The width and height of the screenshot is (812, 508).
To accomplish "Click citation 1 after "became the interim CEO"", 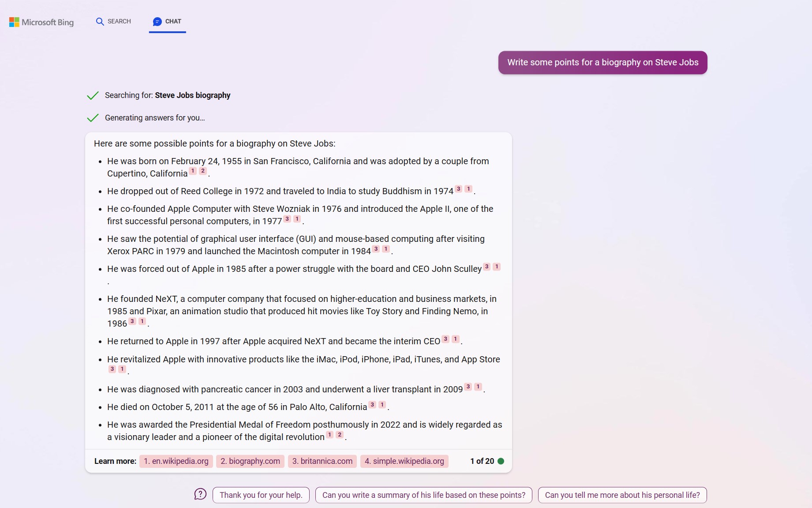I will click(456, 339).
